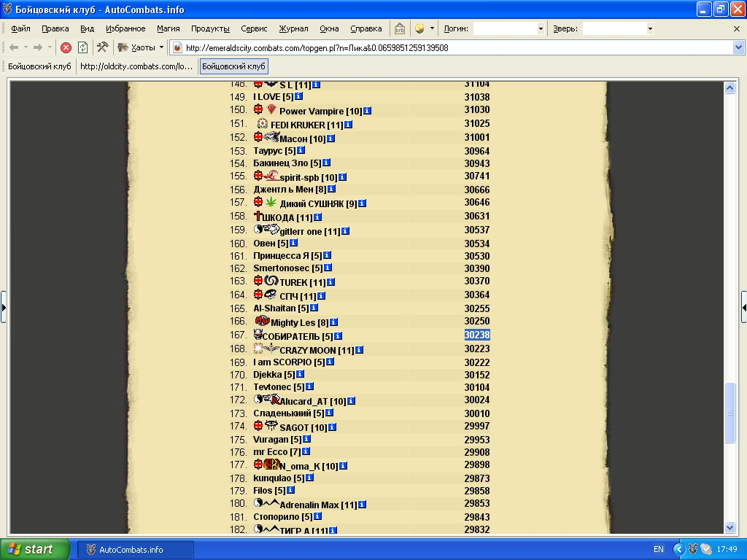Click the Refresh page toolbar icon

tap(83, 47)
